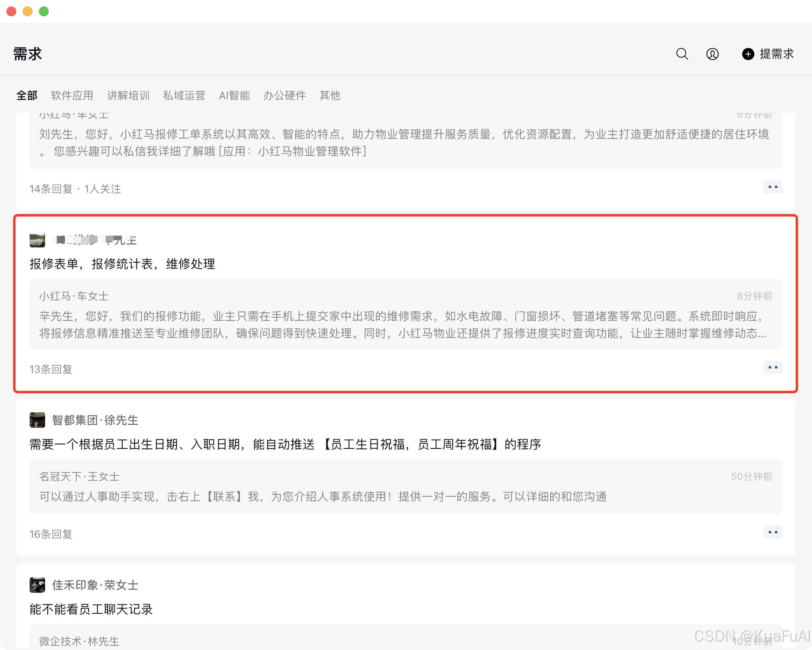Viewport: 812px width, 650px height.
Task: Open the 16条回复 replies link
Action: pos(51,534)
